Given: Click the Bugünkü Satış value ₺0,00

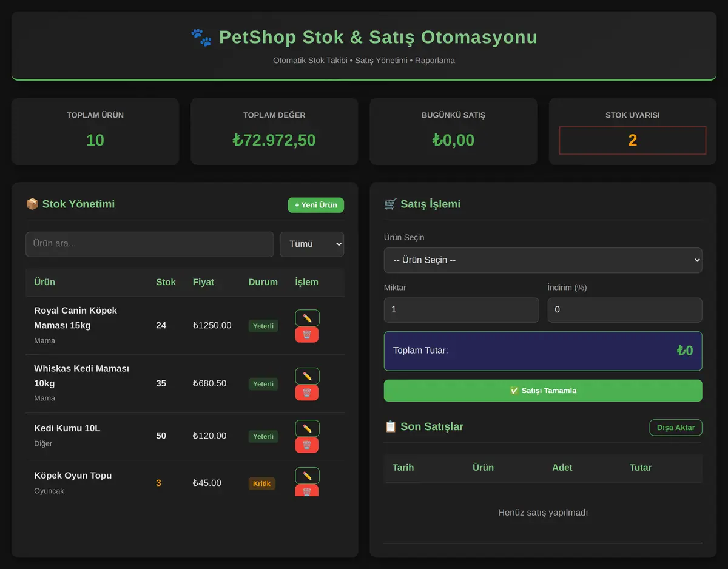Looking at the screenshot, I should pos(453,140).
